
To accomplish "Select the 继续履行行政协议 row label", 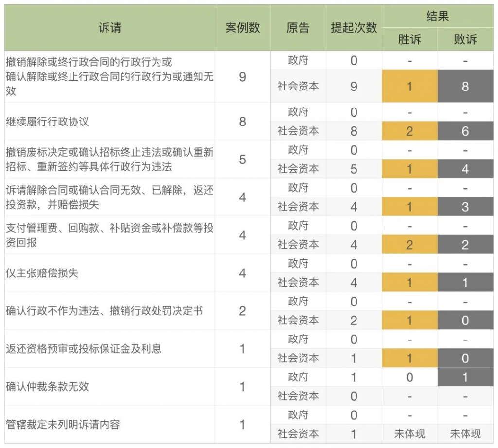I will click(x=48, y=122).
